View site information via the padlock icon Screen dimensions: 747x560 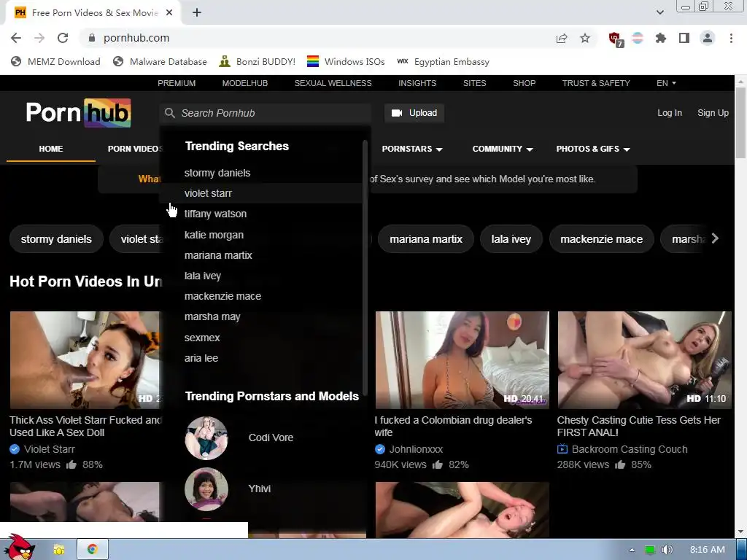click(92, 38)
